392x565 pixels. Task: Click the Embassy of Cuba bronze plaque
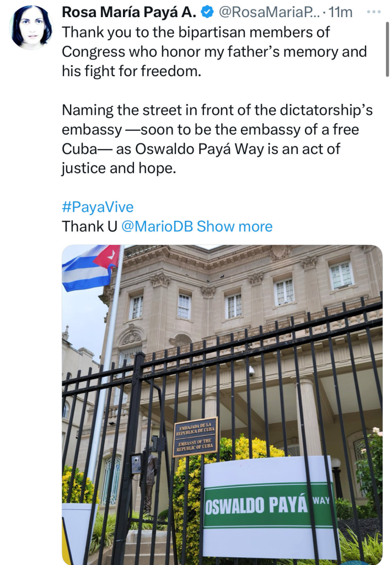(x=195, y=437)
